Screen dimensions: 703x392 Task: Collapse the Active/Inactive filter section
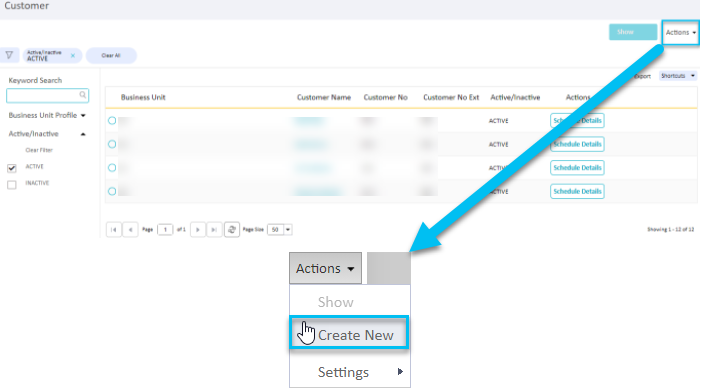click(x=47, y=134)
